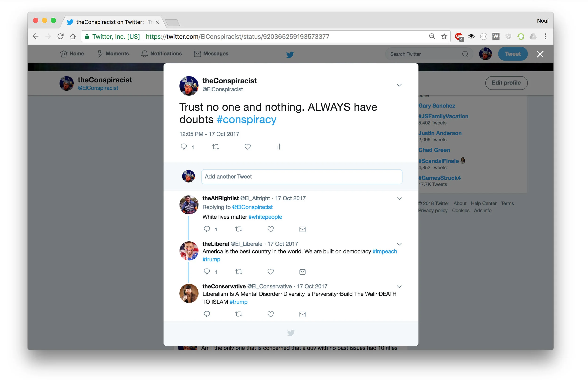The height and width of the screenshot is (380, 588).
Task: Close the tweet overlay with X
Action: pos(540,54)
